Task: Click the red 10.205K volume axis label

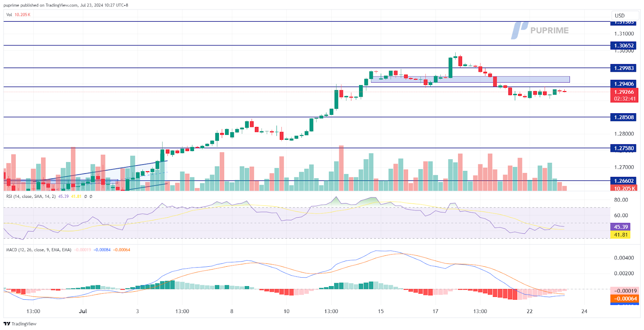Action: (624, 188)
